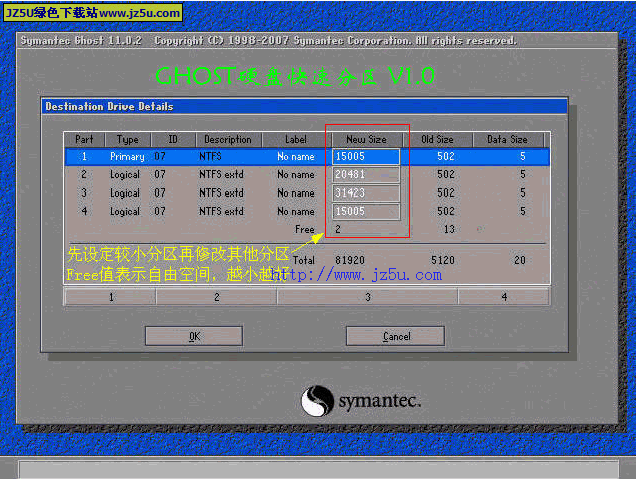This screenshot has height=479, width=636.
Task: Click segment 1 in partition layout bar
Action: pyautogui.click(x=110, y=297)
